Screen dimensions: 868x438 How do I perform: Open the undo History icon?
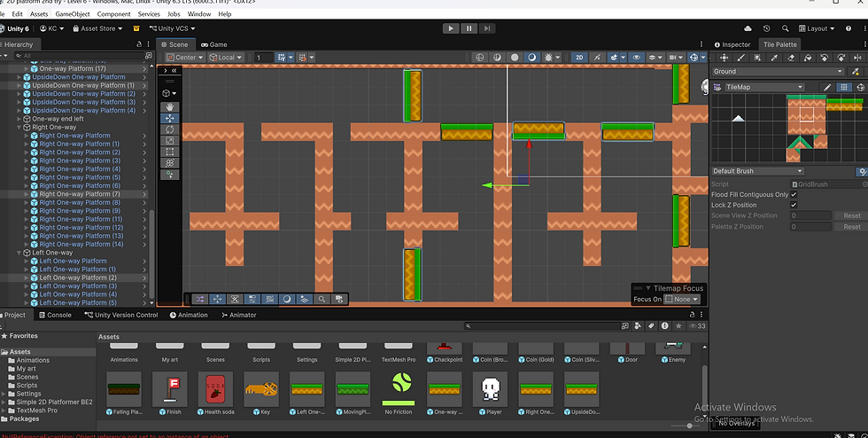coord(766,28)
